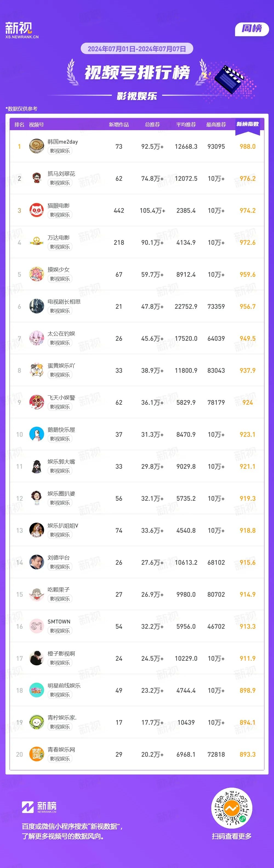The height and width of the screenshot is (868, 274).
Task: Click the QR code 扫码查看更多
Action: point(232,808)
